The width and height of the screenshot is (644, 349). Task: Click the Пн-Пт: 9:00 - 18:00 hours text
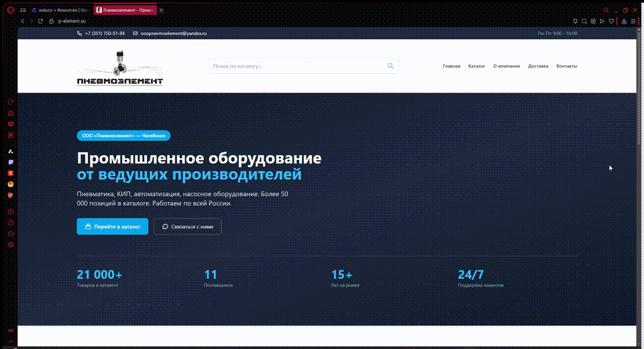pyautogui.click(x=557, y=34)
